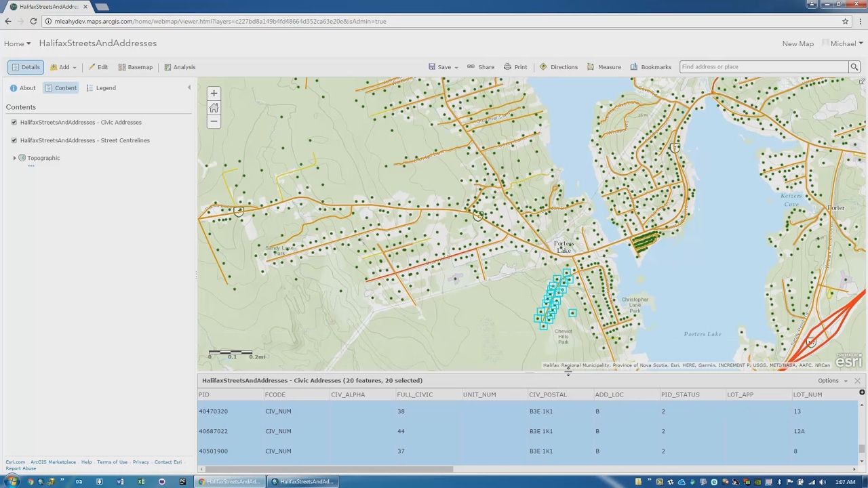Open the Basemap gallery
Viewport: 868px width, 488px height.
(135, 67)
